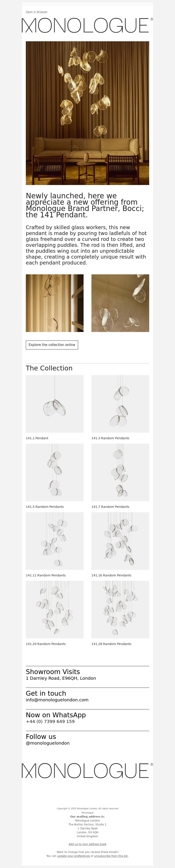Image resolution: width=175 pixels, height=868 pixels.
Task: Click Add us to your address book
Action: 87,844
